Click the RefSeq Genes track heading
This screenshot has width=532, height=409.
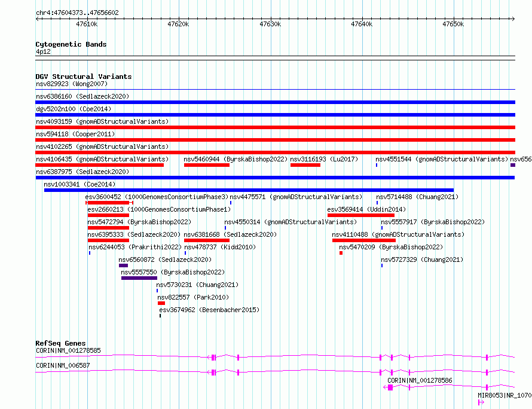click(60, 343)
